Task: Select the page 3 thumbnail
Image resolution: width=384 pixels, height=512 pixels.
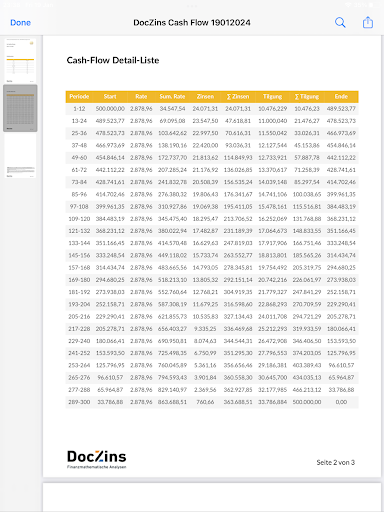Action: (20, 156)
